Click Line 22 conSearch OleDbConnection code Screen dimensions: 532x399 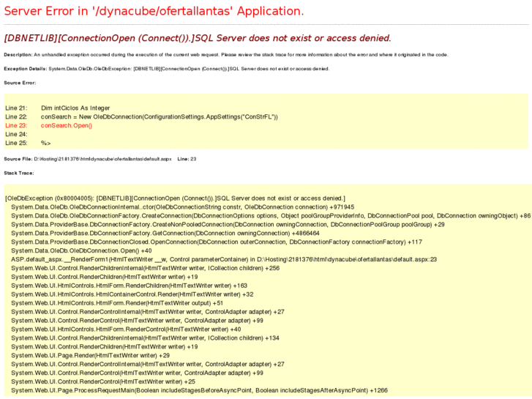click(x=141, y=117)
